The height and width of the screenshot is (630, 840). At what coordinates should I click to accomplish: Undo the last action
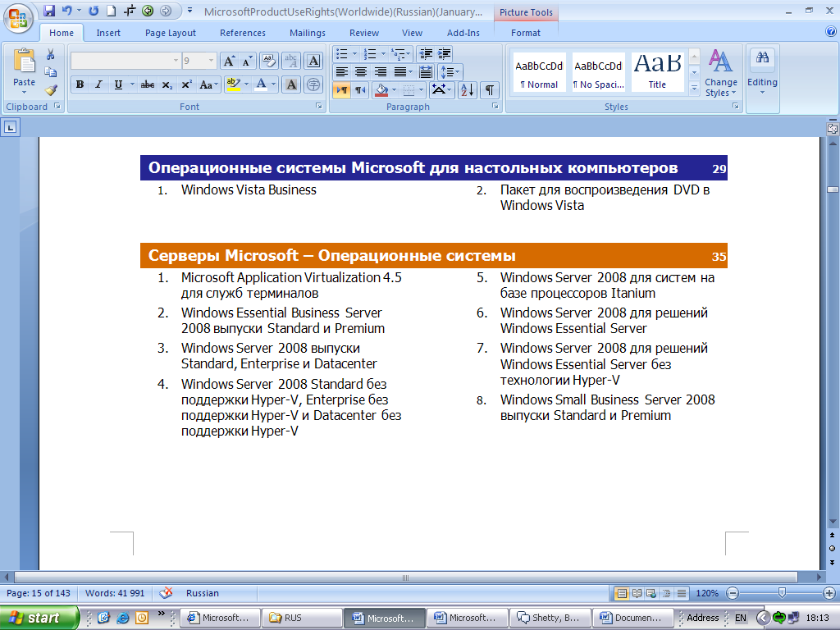coord(67,11)
